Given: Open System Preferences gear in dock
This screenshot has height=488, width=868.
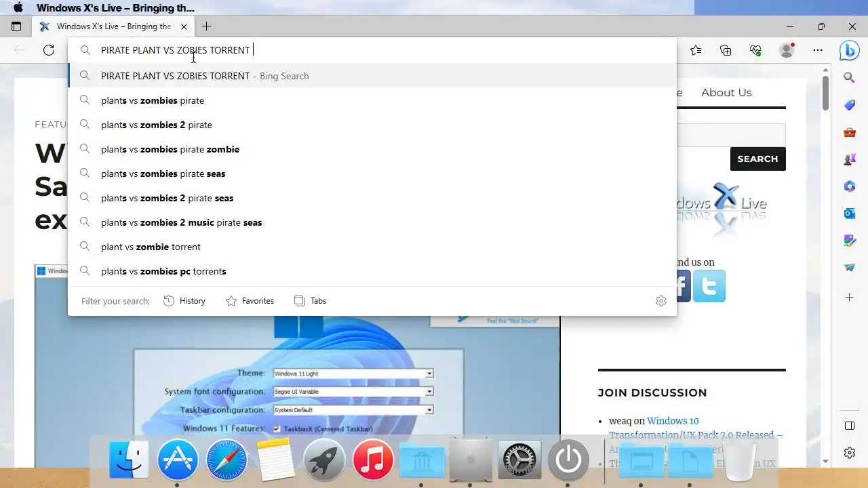Looking at the screenshot, I should tap(519, 460).
